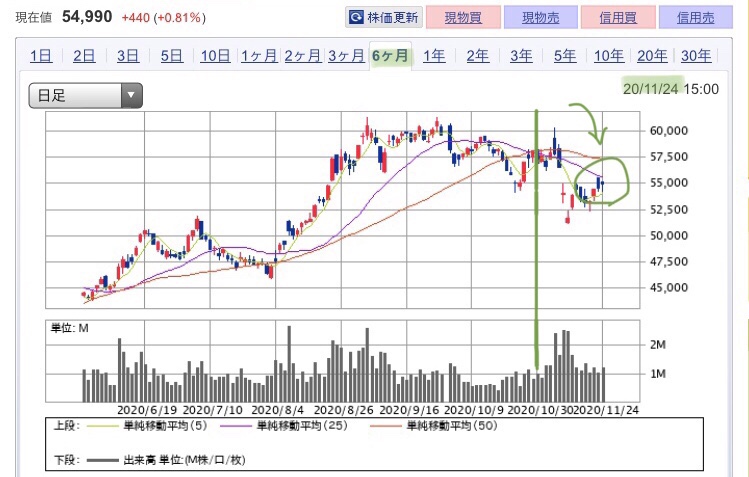Click the 60,000 price axis label

(669, 131)
